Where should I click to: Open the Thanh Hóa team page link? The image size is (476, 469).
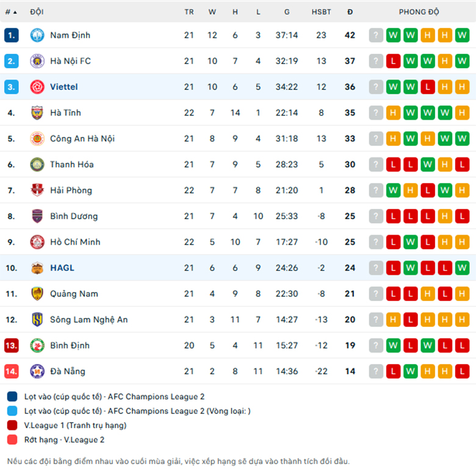tap(71, 165)
